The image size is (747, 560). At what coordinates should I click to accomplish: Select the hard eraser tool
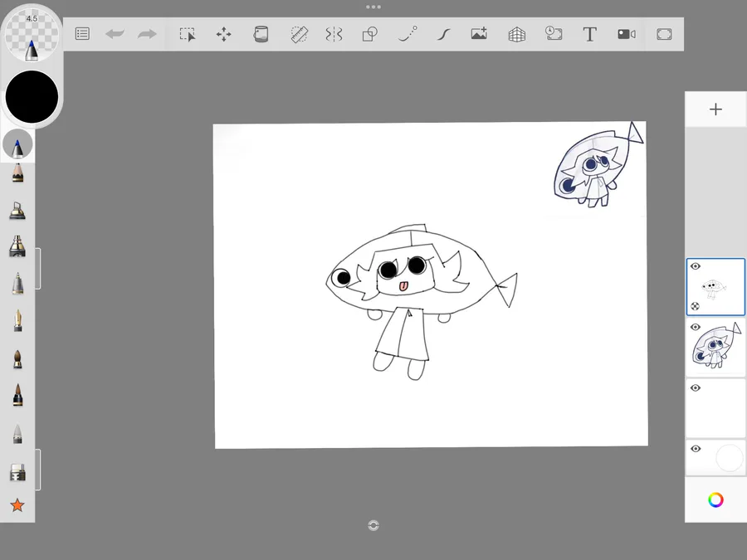tap(17, 473)
